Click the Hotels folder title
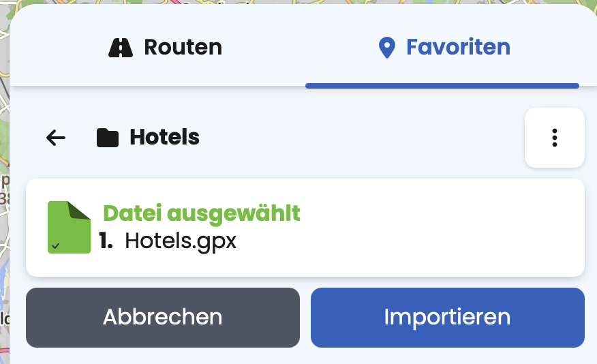Image resolution: width=597 pixels, height=364 pixels. 164,137
